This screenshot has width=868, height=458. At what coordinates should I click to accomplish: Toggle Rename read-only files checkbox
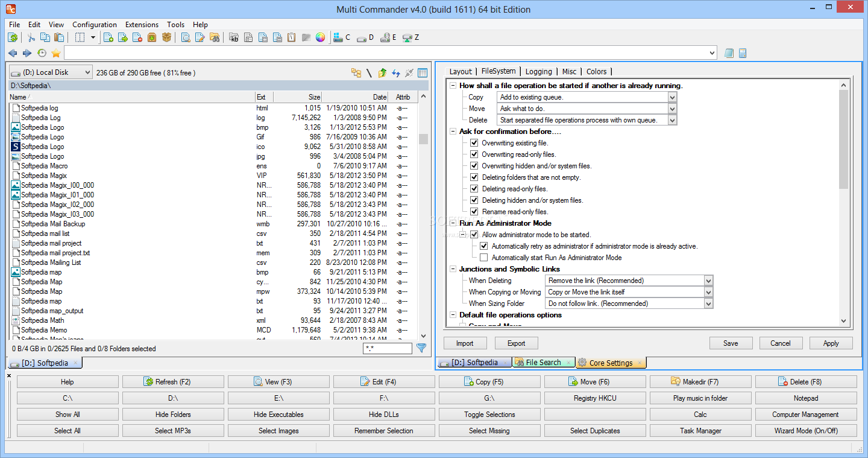[474, 212]
